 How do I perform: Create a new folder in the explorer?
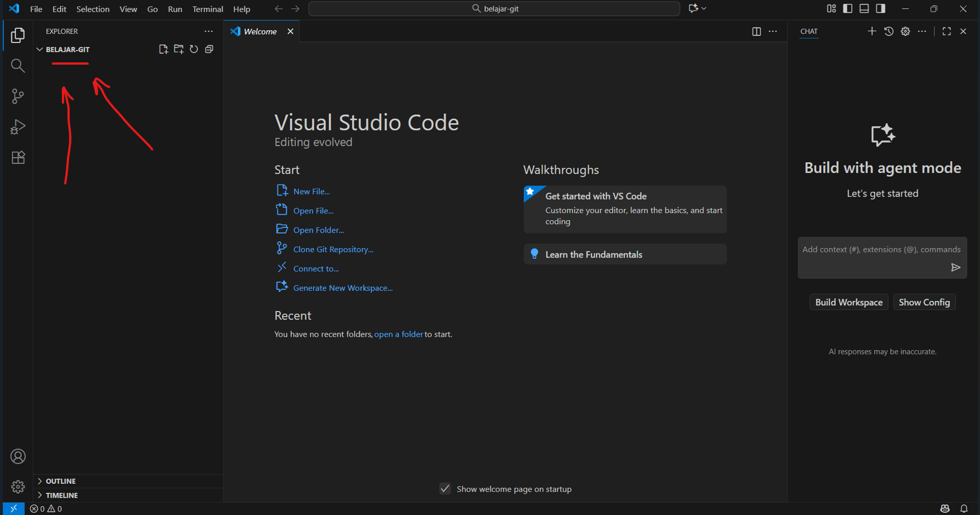[178, 49]
